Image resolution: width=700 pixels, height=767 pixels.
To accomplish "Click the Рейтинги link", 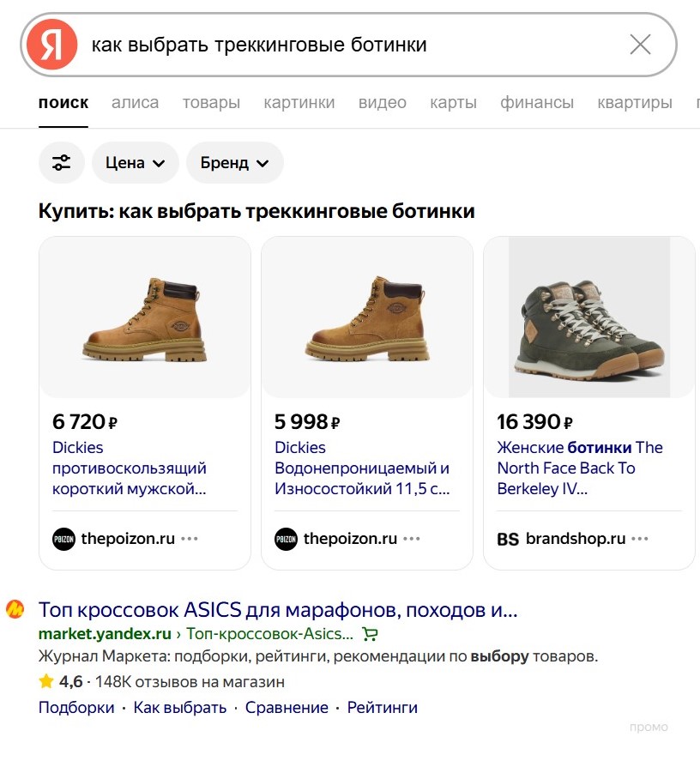I will (379, 707).
